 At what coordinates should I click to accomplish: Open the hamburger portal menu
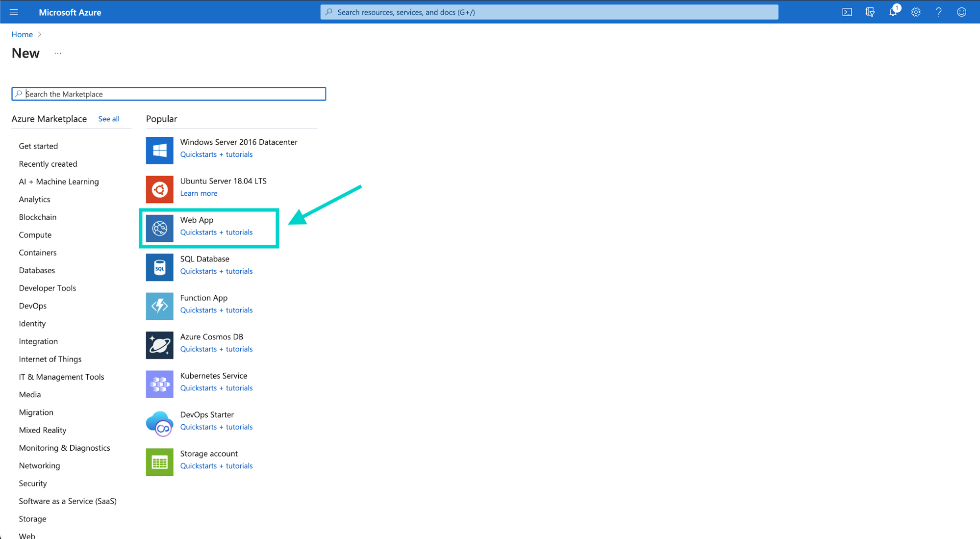pyautogui.click(x=14, y=12)
